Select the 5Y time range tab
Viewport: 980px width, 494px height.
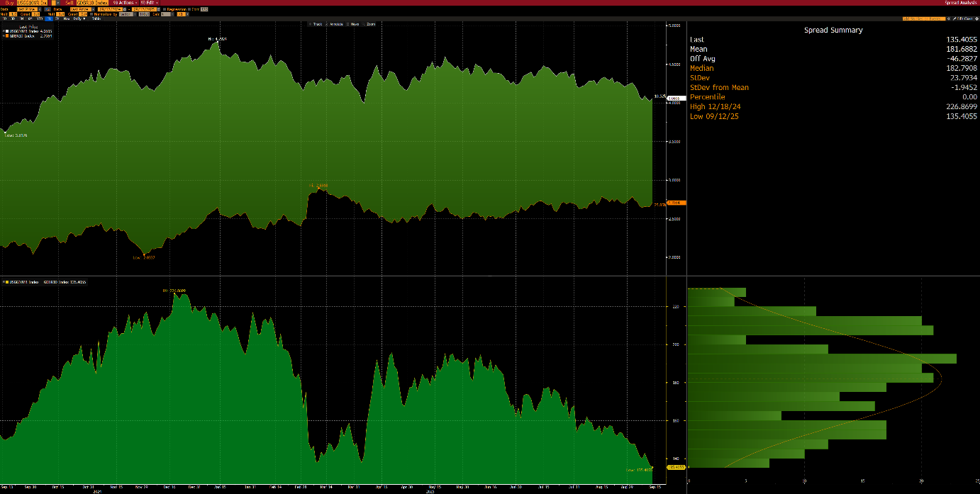[x=57, y=18]
